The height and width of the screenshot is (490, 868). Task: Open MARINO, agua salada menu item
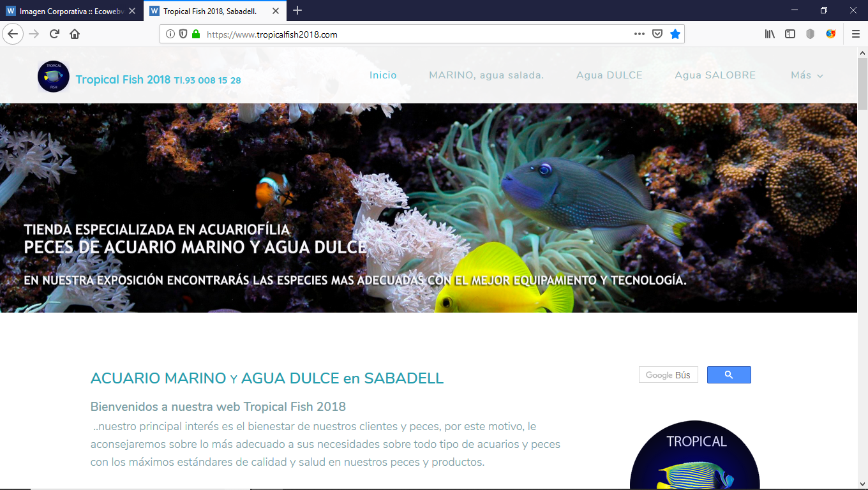(x=486, y=75)
